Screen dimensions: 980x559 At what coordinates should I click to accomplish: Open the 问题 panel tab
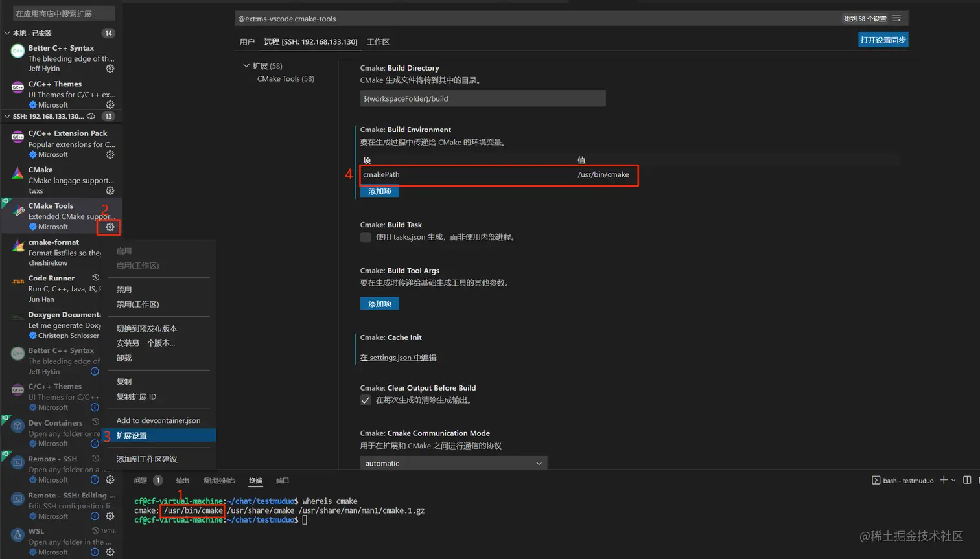click(141, 481)
